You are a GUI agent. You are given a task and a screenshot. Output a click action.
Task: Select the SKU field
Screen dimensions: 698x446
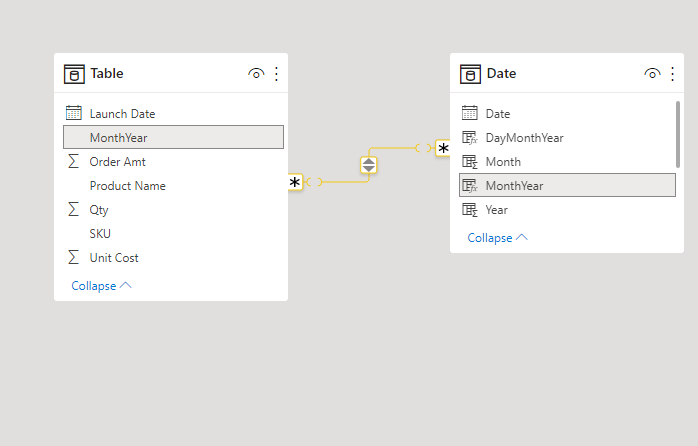click(173, 234)
